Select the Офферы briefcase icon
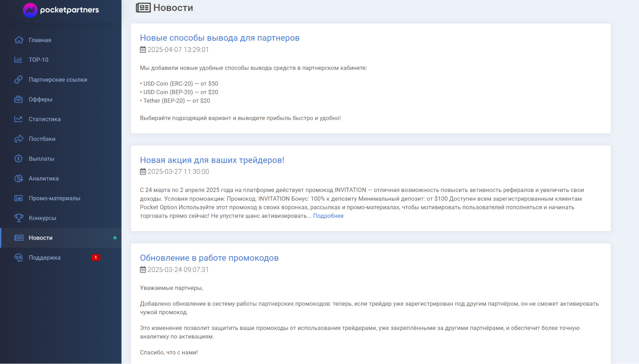The width and height of the screenshot is (639, 364). (19, 99)
